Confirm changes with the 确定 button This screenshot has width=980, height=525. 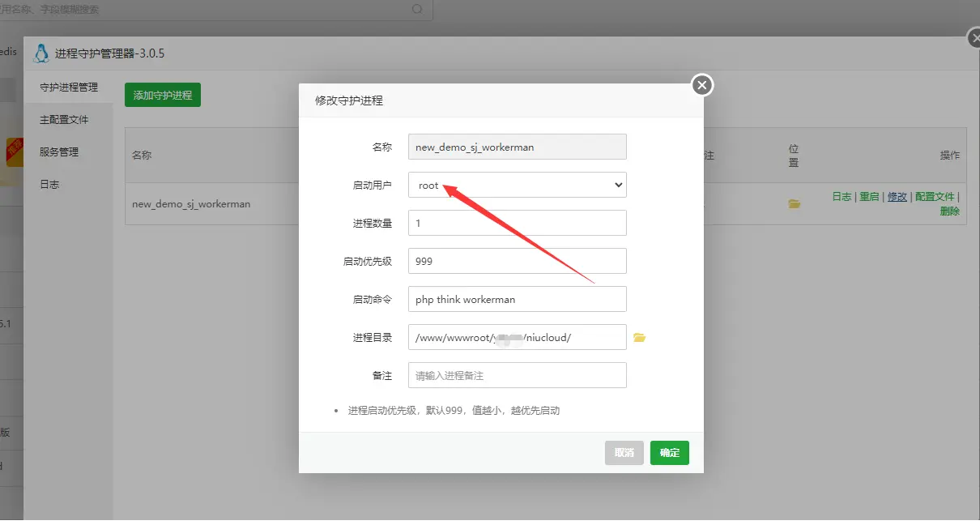click(x=669, y=453)
